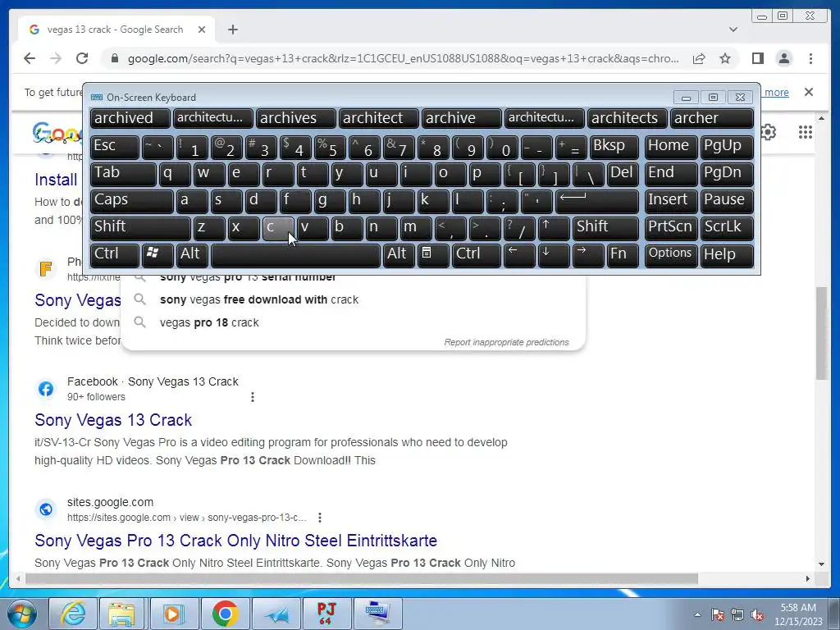This screenshot has width=840, height=630.
Task: Toggle left Shift key on keyboard
Action: (x=140, y=228)
